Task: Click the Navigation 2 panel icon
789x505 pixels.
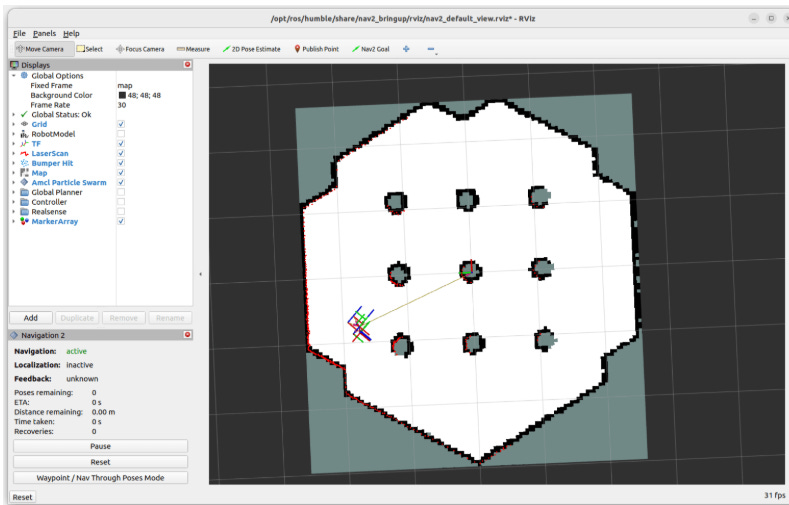Action: coord(14,335)
